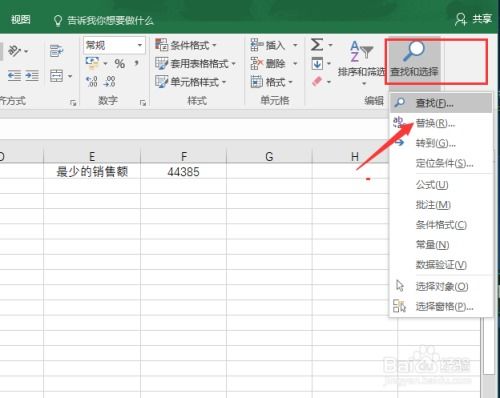500x398 pixels.
Task: Open the 视图 ribbon tab
Action: [21, 20]
